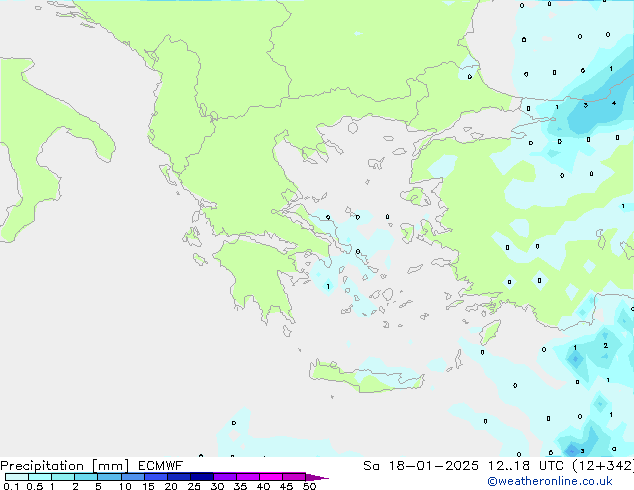Click the '12..18 UTC' time range text

pos(526,466)
